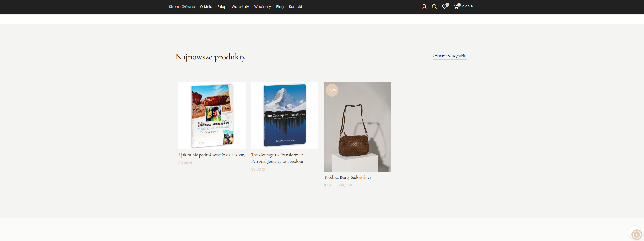644x241 pixels.
Task: Click the Zobacz wszystkie link
Action: coord(449,56)
